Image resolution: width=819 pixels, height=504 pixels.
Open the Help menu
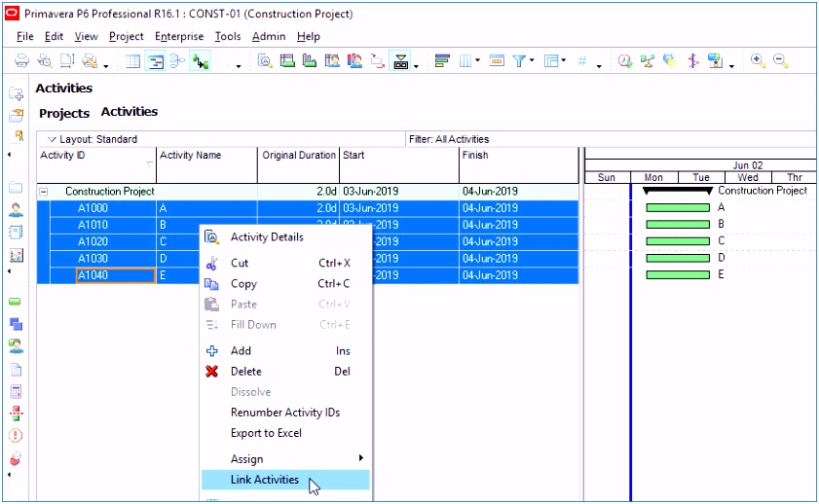[308, 37]
